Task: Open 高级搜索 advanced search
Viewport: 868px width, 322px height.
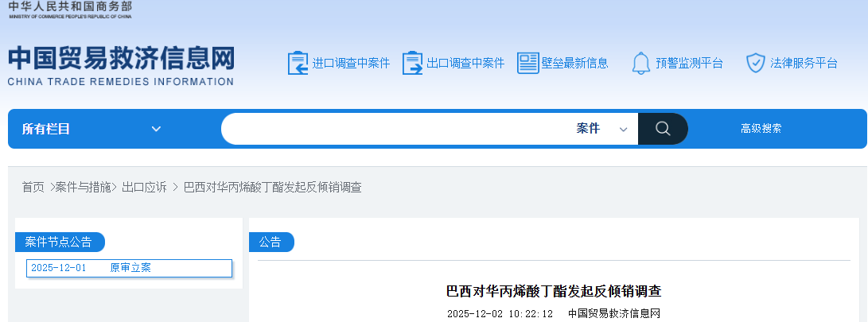Action: point(761,129)
